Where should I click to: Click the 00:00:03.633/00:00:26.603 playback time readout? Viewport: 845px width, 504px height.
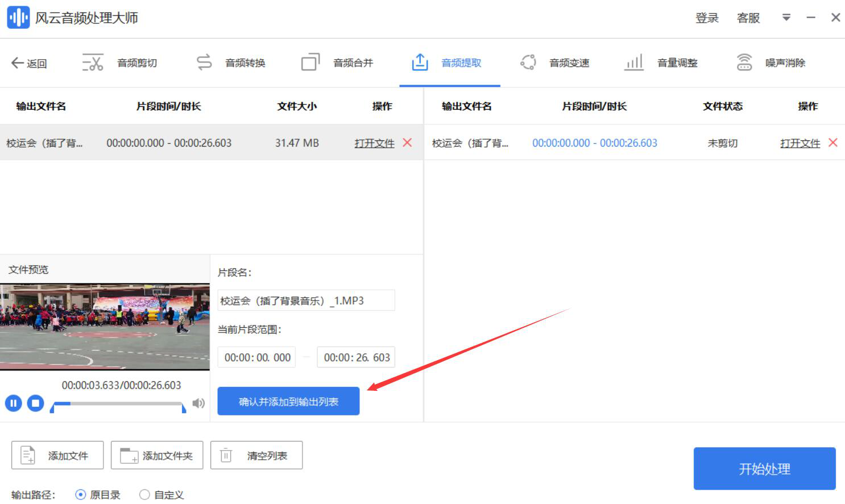(x=121, y=385)
